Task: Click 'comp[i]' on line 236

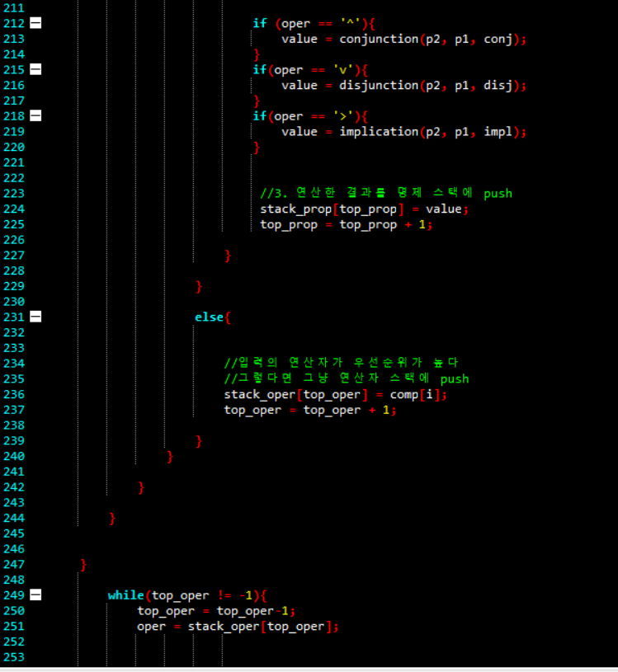Action: (415, 395)
